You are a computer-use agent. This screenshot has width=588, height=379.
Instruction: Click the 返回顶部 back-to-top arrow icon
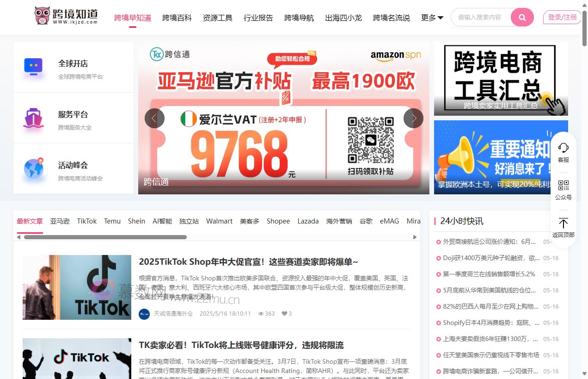[563, 223]
